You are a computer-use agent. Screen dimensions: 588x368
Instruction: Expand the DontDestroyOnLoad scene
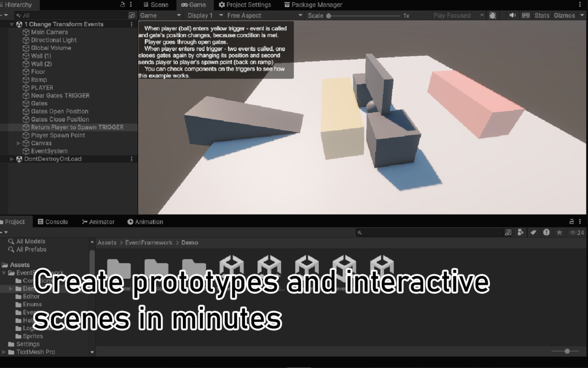(x=12, y=159)
